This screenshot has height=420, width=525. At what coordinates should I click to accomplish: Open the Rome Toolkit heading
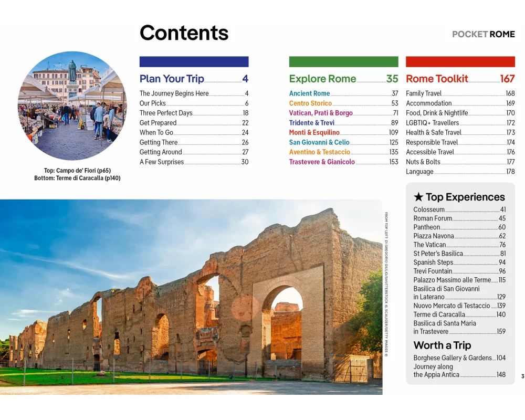click(x=437, y=79)
